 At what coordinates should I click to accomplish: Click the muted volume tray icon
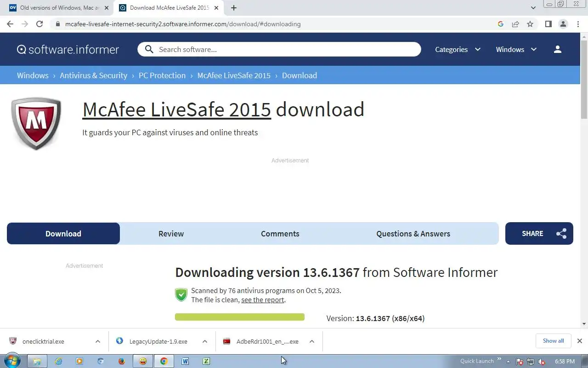pyautogui.click(x=542, y=362)
